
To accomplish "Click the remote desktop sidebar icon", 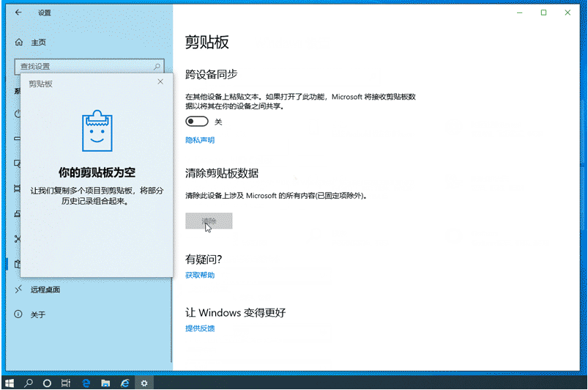I will (x=18, y=290).
